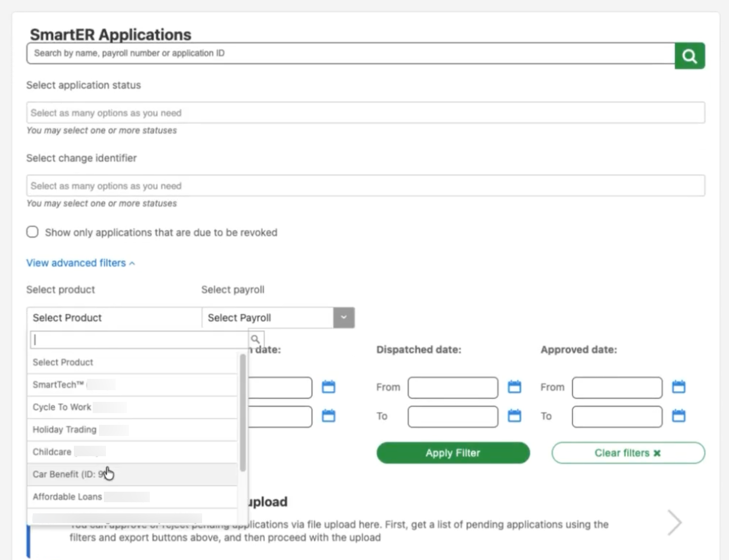The width and height of the screenshot is (729, 560).
Task: Open the application status multi-select field
Action: [x=366, y=112]
